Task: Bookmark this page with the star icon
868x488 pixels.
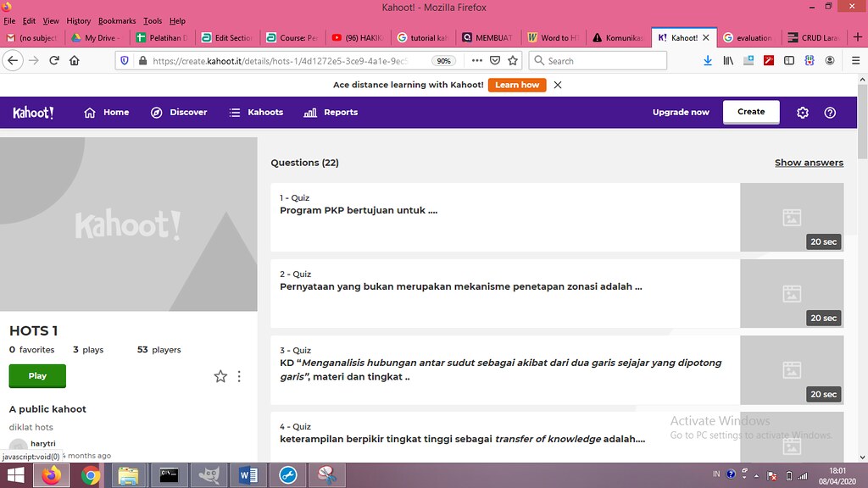Action: point(513,60)
